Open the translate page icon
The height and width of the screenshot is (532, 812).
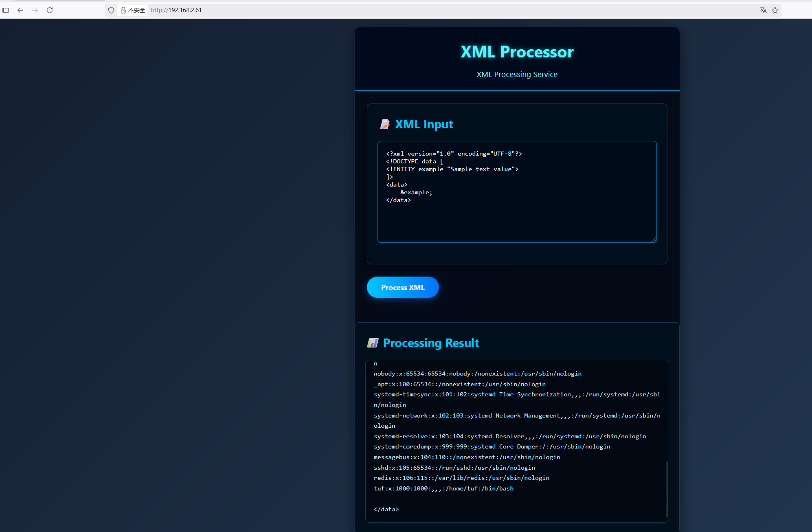click(763, 10)
